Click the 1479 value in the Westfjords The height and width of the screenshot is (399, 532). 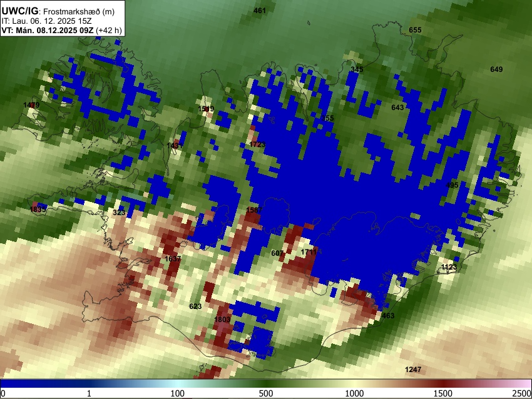31,104
